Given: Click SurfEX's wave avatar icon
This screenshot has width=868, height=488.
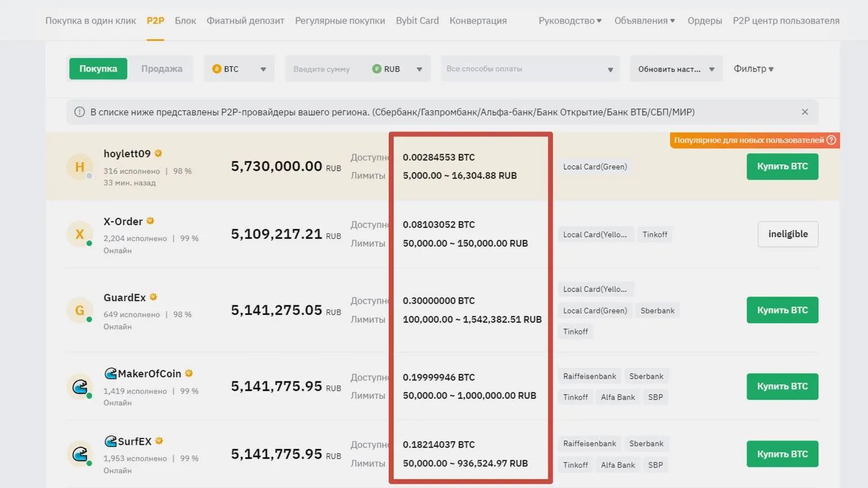Looking at the screenshot, I should coord(79,454).
